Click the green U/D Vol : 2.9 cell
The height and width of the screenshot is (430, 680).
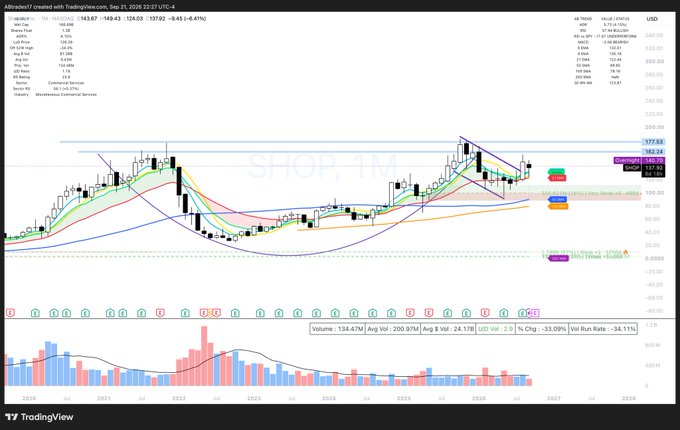click(495, 329)
